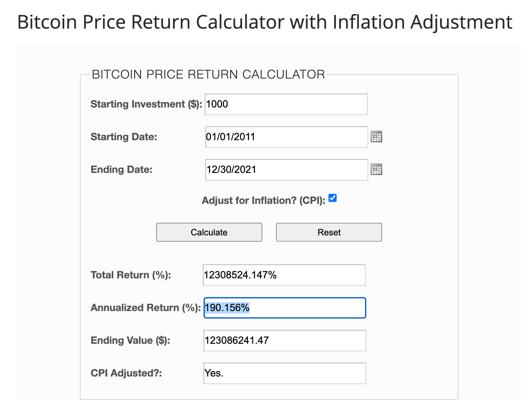Click the page title heading about Bitcoin
Image resolution: width=531 pixels, height=420 pixels.
click(265, 22)
